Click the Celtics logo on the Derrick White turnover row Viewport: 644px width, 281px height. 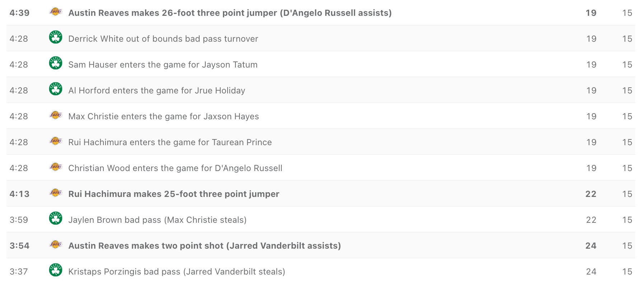(56, 37)
